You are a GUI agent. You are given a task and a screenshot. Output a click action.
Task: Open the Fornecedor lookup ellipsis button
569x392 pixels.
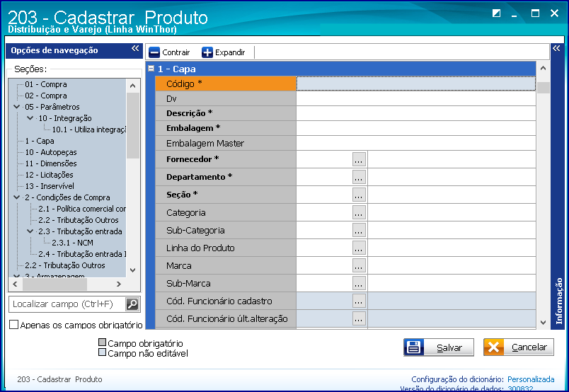tap(359, 159)
